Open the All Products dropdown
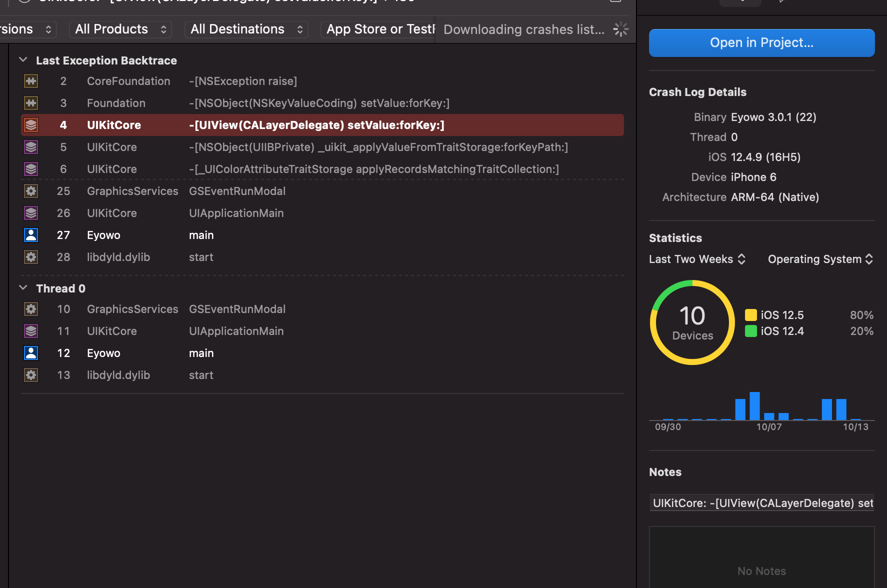 point(120,29)
